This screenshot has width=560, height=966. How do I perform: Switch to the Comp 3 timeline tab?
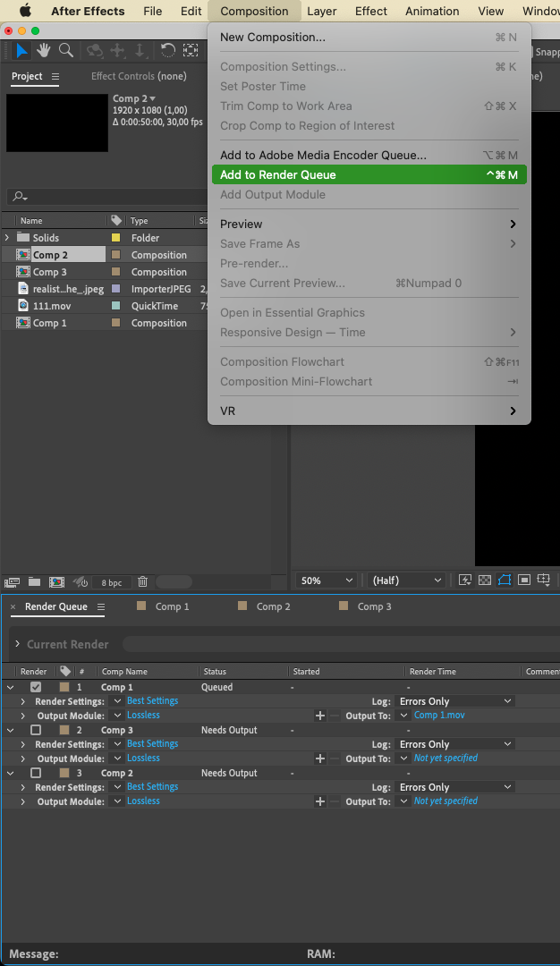click(374, 606)
